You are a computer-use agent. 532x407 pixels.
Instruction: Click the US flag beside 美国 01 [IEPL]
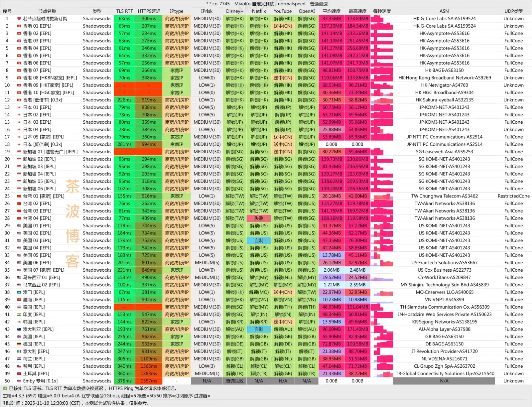(x=19, y=226)
